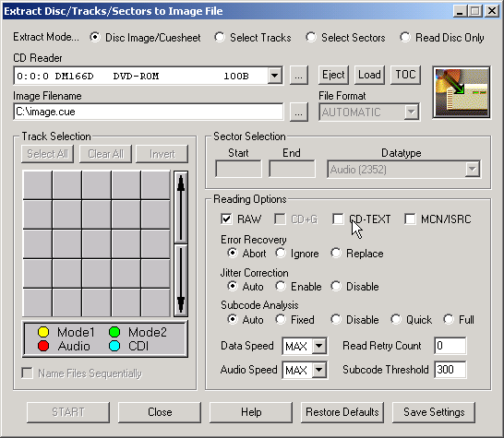Open browse button next to Image Filename

298,112
